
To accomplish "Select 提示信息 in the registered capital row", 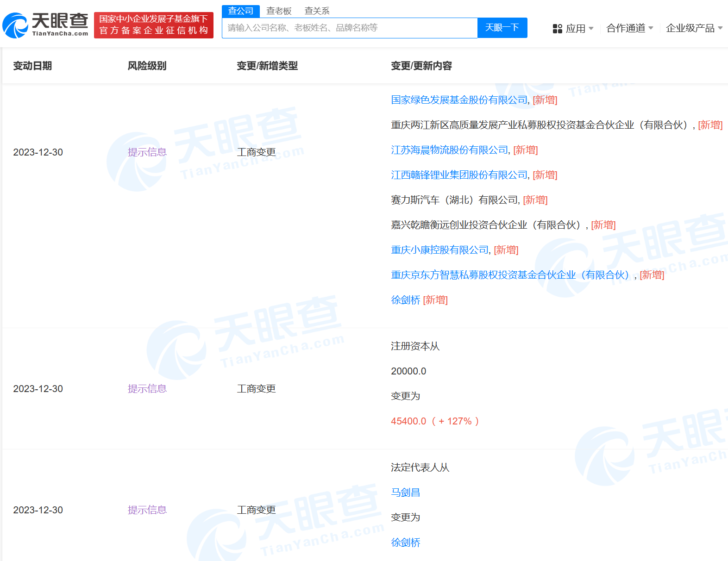I will pos(147,389).
